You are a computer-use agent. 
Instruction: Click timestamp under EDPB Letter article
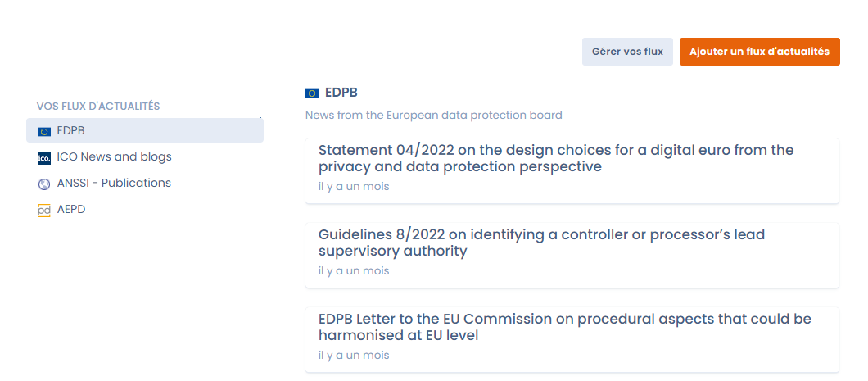[354, 356]
